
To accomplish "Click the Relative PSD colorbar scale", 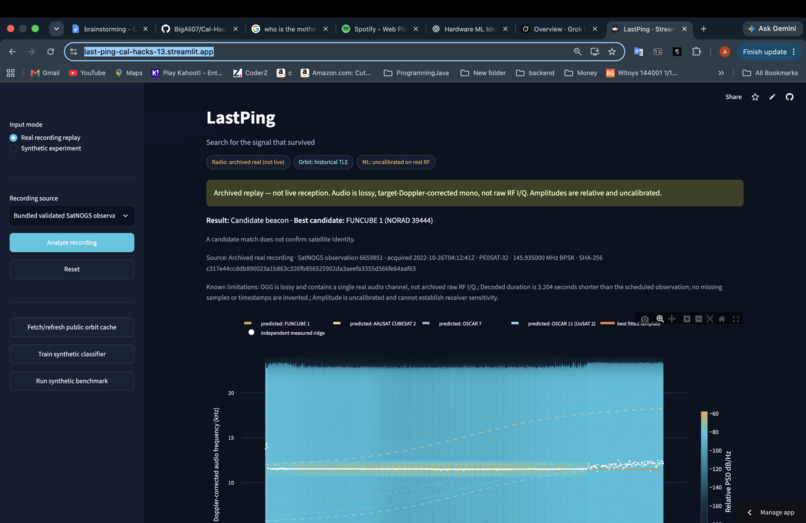I will coord(704,465).
